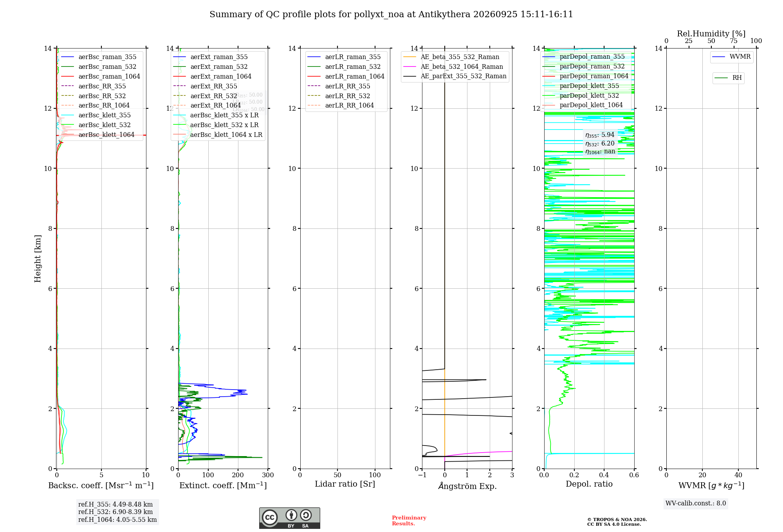Click the Creative Commons BY-SA license badge
The image size is (783, 532).
[x=289, y=518]
